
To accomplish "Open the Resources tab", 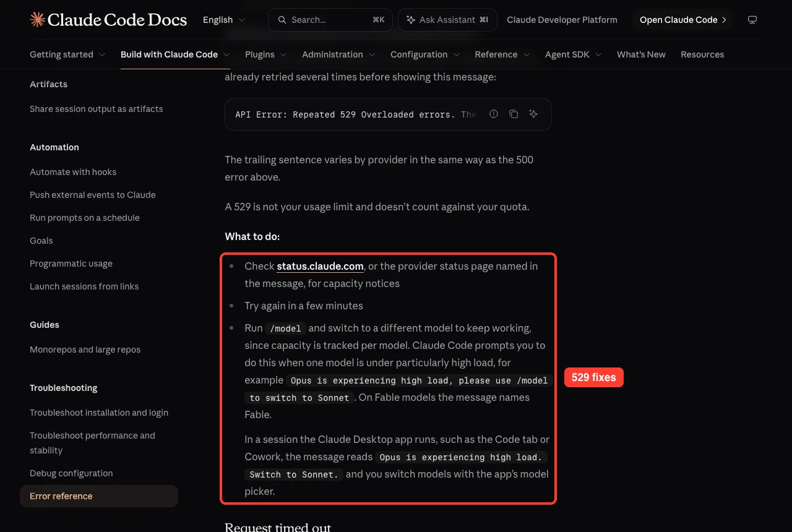I will coord(702,54).
